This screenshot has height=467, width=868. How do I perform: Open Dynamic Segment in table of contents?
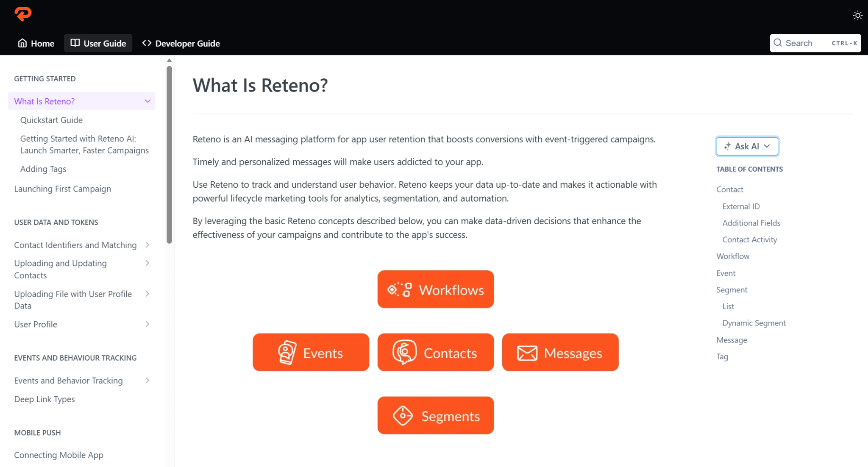point(754,322)
